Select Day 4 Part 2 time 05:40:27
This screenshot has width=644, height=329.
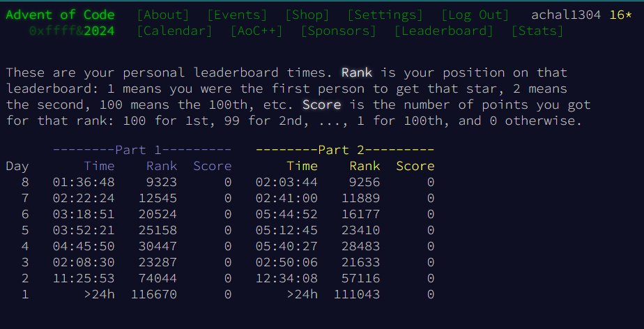(x=286, y=246)
